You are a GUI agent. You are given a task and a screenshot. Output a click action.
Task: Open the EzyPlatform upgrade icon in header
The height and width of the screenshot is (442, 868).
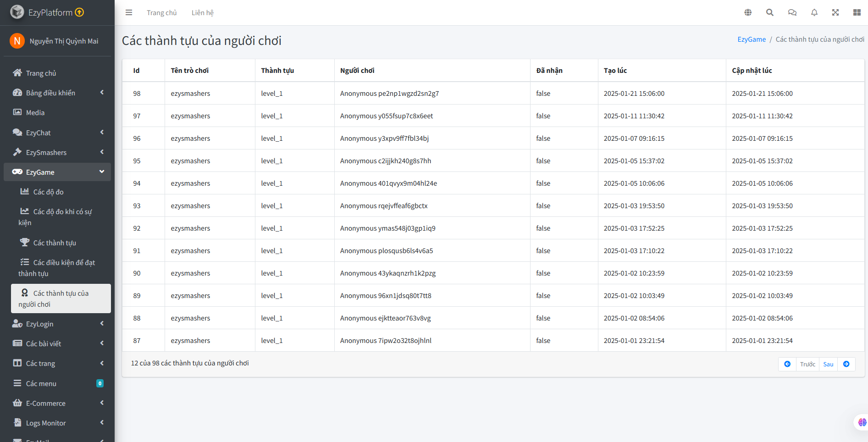(79, 12)
